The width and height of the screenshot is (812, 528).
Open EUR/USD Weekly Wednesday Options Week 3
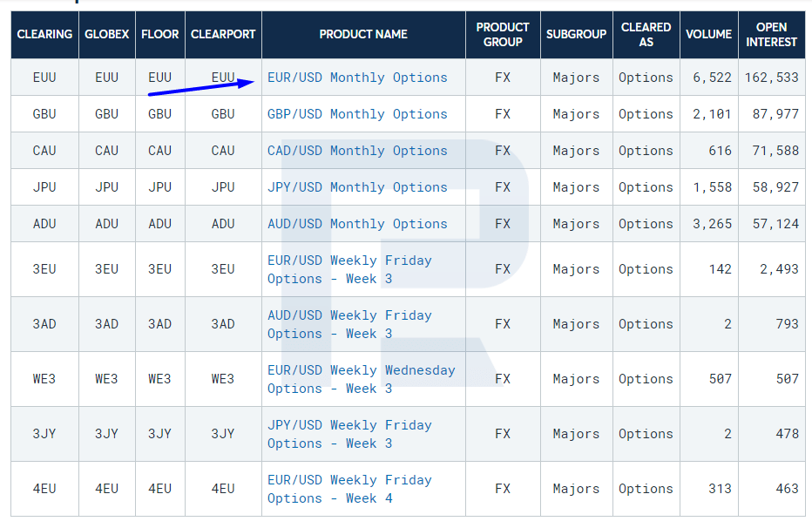point(362,379)
